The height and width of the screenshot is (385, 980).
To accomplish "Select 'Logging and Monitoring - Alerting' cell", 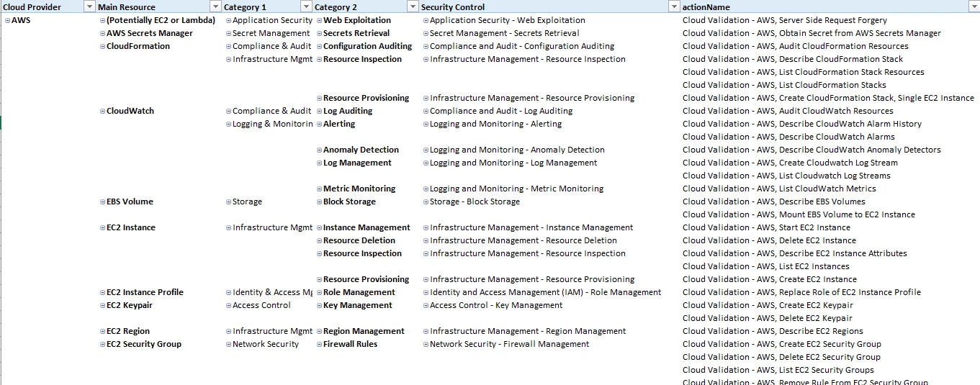I will (x=495, y=124).
